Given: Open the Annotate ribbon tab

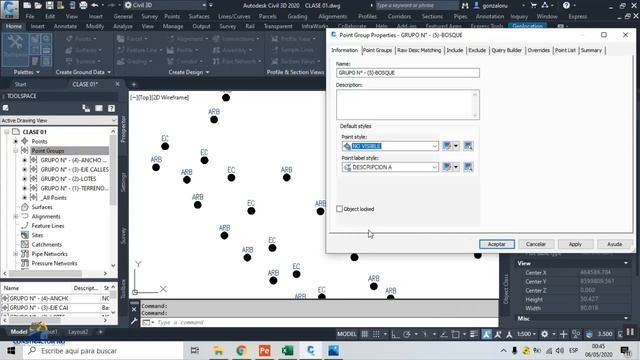Looking at the screenshot, I should pos(65,26).
